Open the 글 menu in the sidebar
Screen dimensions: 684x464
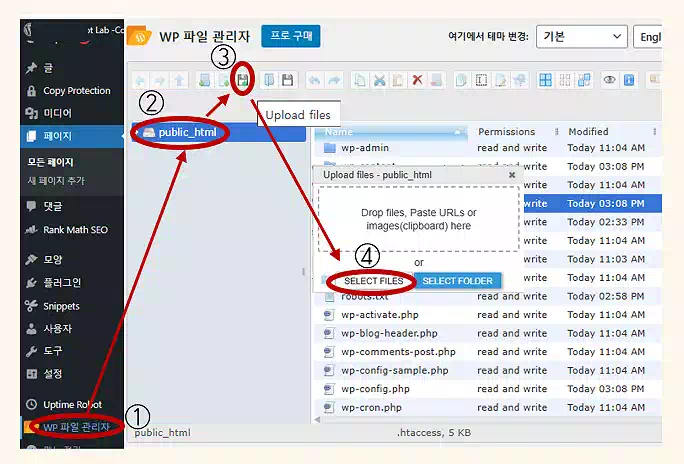72,68
